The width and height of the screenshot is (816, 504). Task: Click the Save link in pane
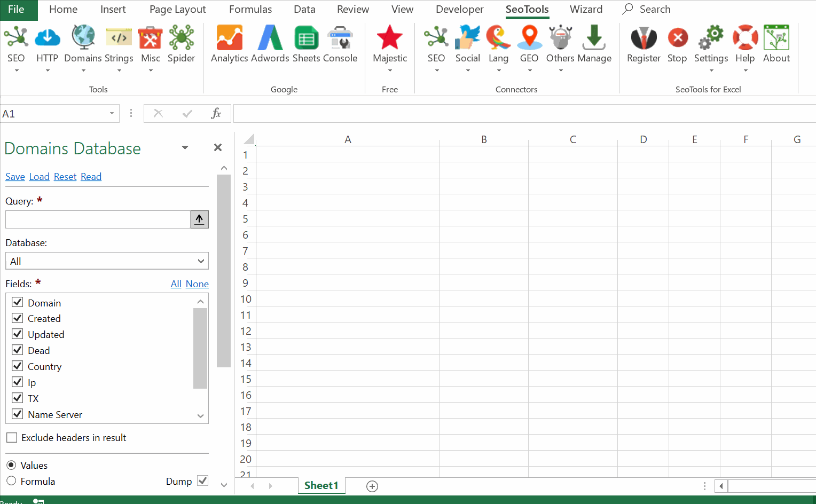(15, 177)
